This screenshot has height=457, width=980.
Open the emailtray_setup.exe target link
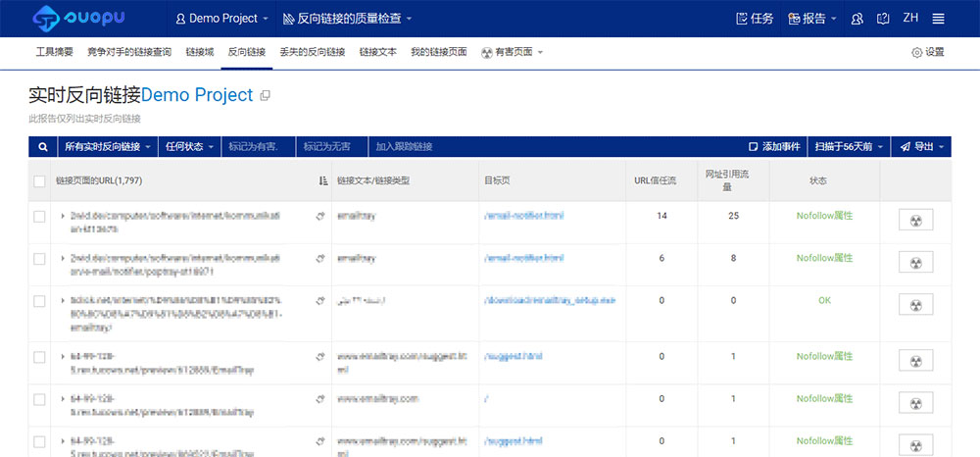tap(550, 300)
